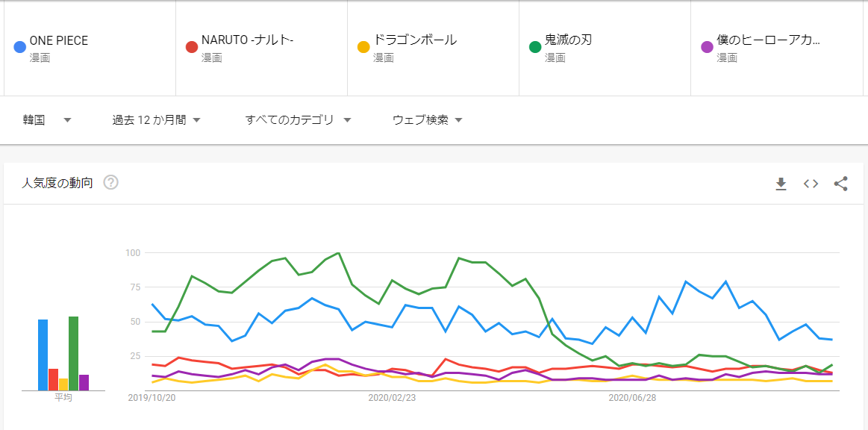
Task: Click the green average bar for 鬼滅の刃
Action: 73,353
